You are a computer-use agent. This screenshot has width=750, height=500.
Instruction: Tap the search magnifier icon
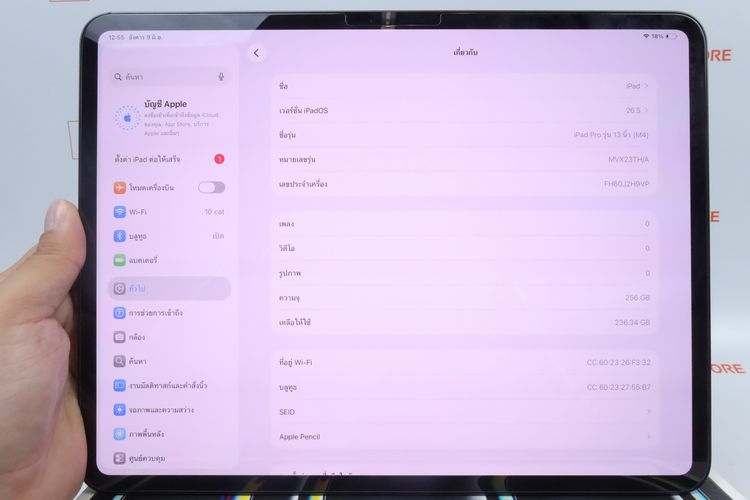[x=118, y=77]
